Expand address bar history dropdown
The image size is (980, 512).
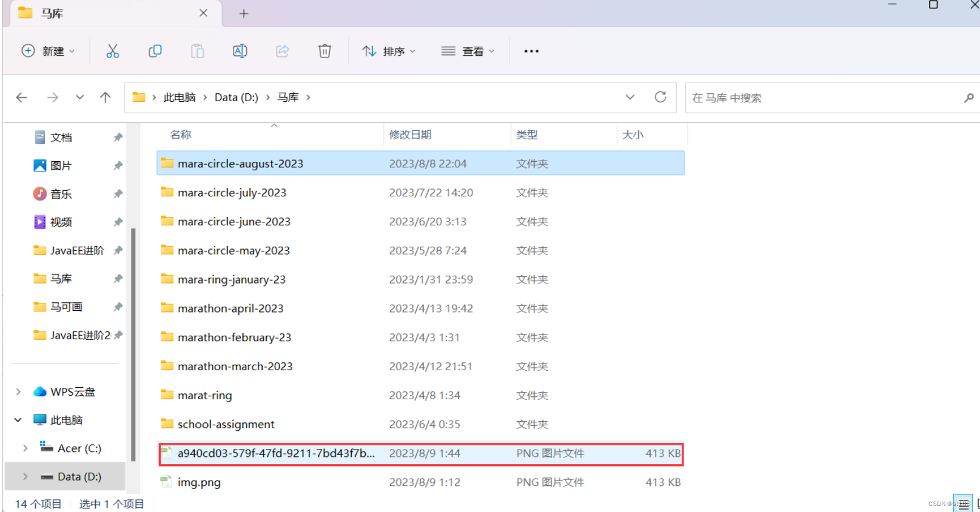click(x=630, y=97)
